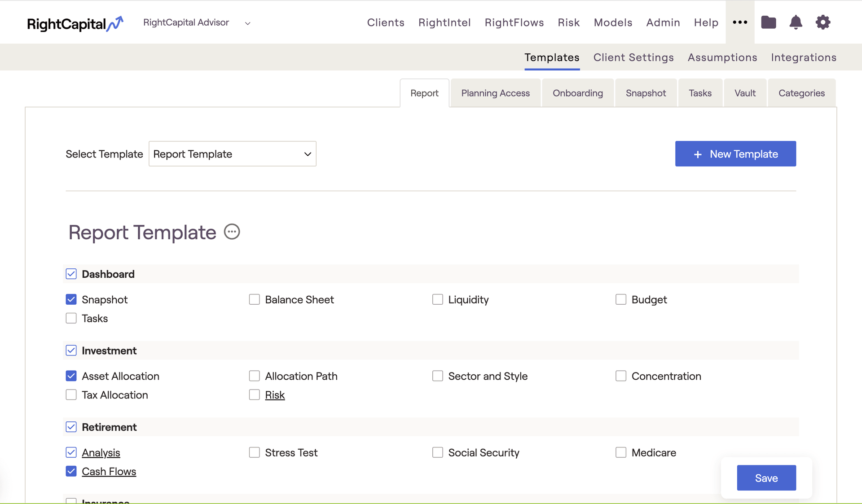Select the Report tab
The image size is (862, 504).
424,93
